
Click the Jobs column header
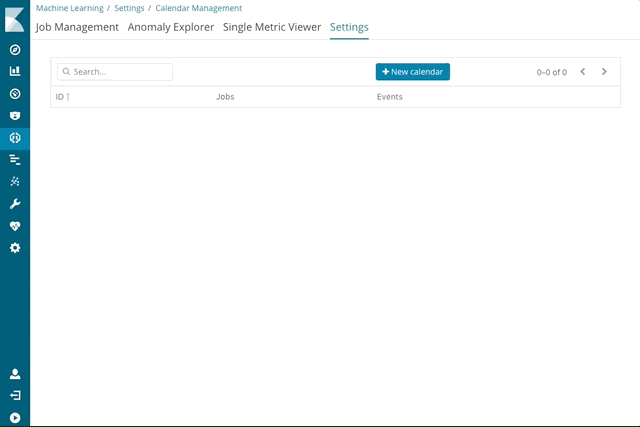tap(225, 97)
